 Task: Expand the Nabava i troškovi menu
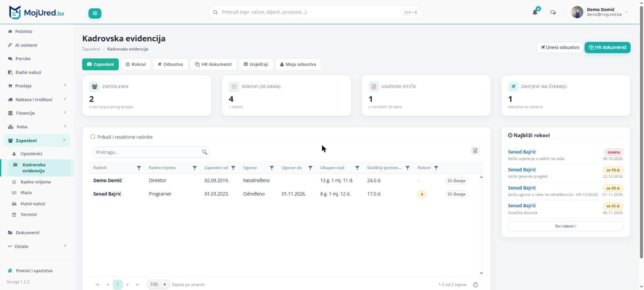point(37,99)
